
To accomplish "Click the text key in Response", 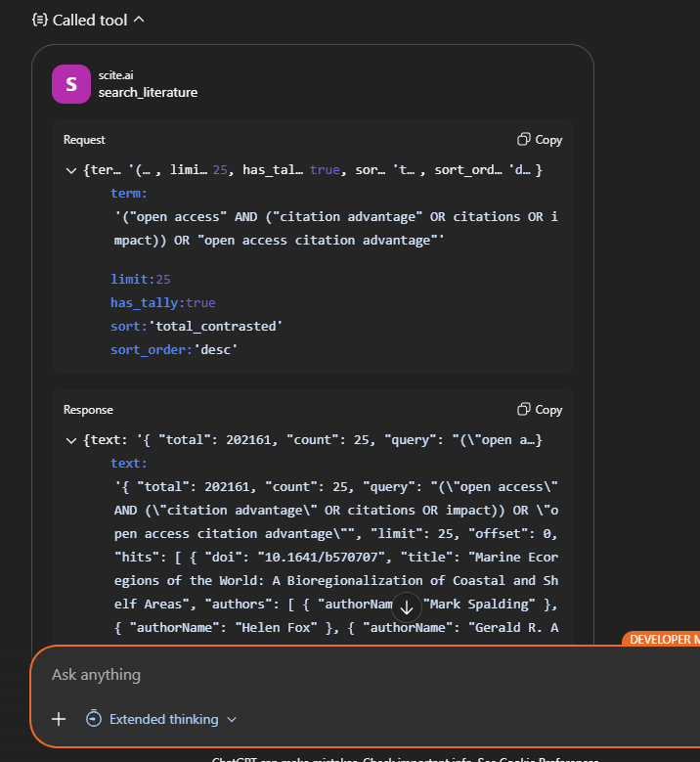I will pos(128,464).
